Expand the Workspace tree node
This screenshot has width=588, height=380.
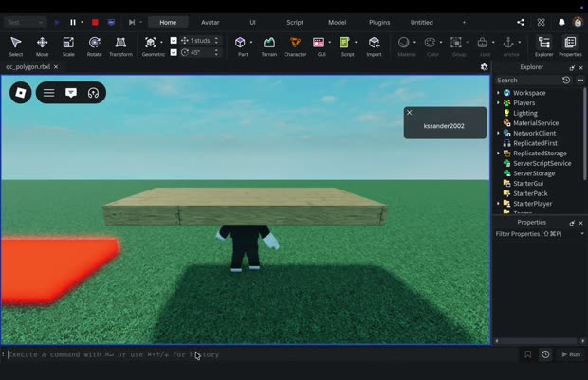coord(498,93)
